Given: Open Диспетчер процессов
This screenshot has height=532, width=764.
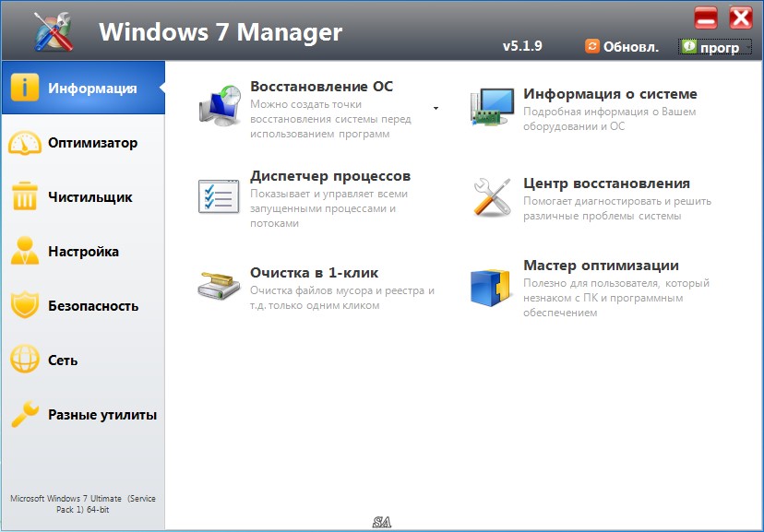Looking at the screenshot, I should pos(330,176).
